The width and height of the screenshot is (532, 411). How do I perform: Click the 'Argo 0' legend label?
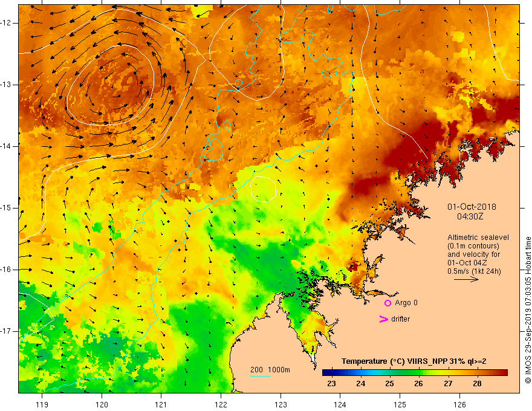point(406,303)
